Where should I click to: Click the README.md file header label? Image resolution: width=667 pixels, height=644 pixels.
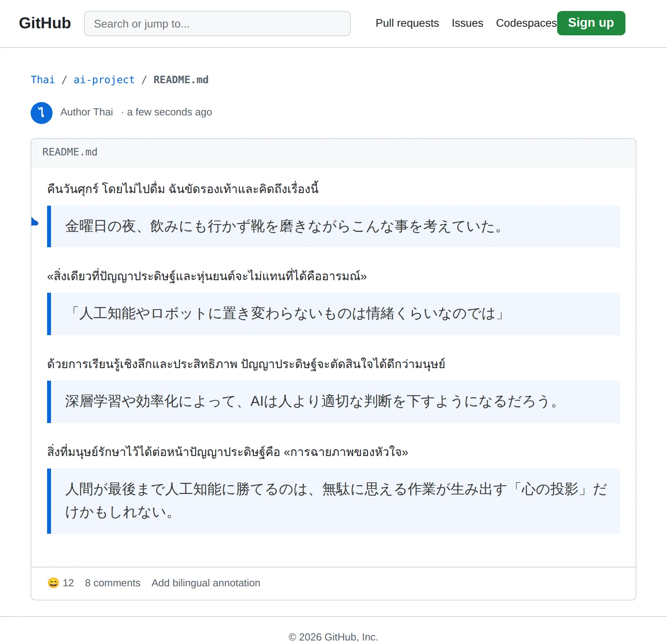[x=70, y=152]
